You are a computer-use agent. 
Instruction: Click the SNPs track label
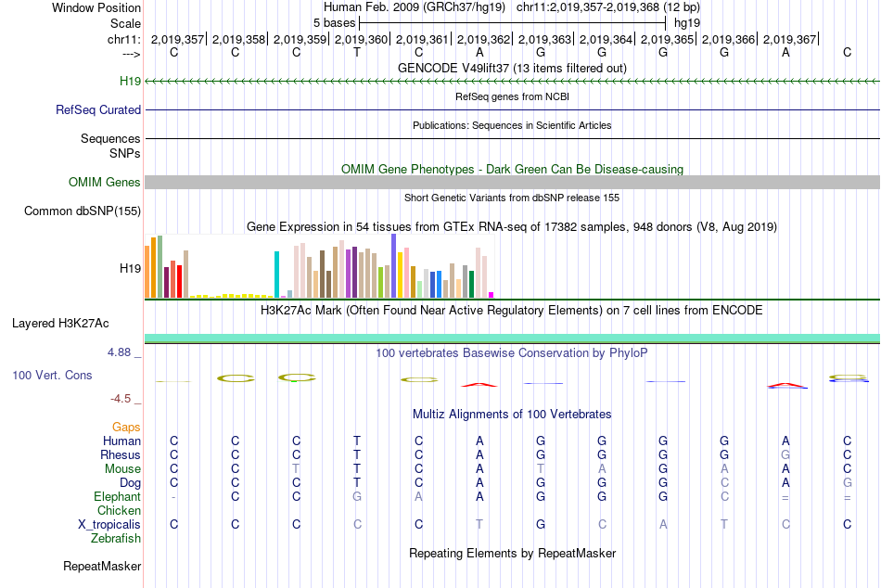[125, 153]
